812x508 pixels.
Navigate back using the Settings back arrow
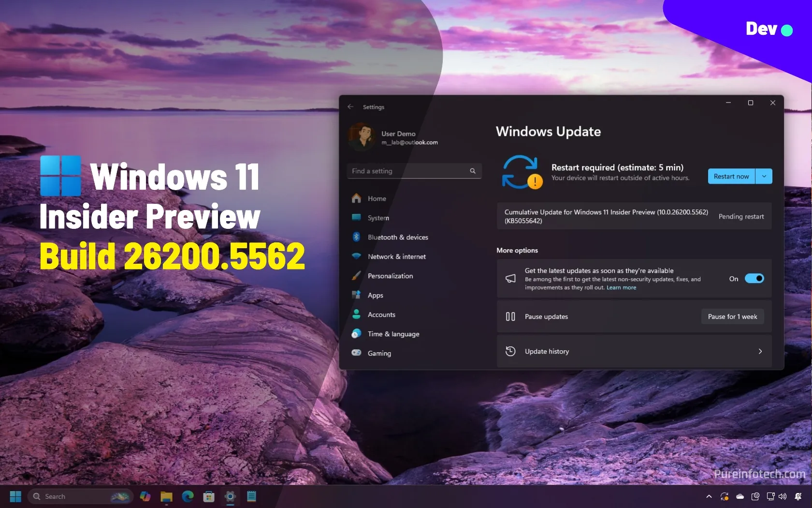[350, 106]
